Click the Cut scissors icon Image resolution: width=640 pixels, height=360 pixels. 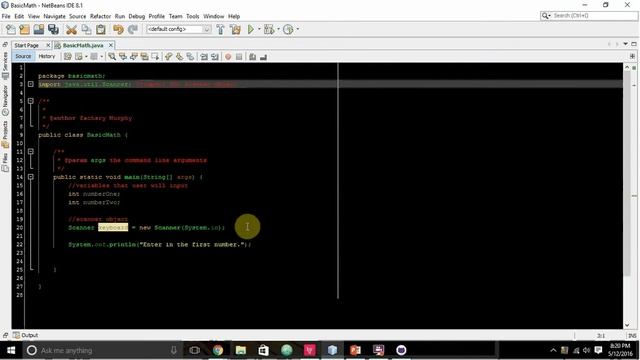click(71, 29)
